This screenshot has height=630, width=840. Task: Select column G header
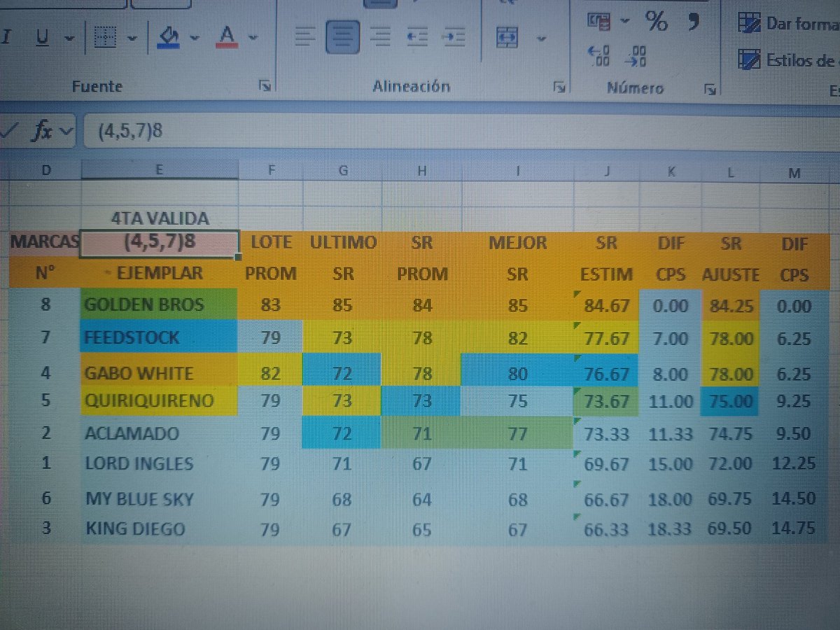tap(342, 171)
